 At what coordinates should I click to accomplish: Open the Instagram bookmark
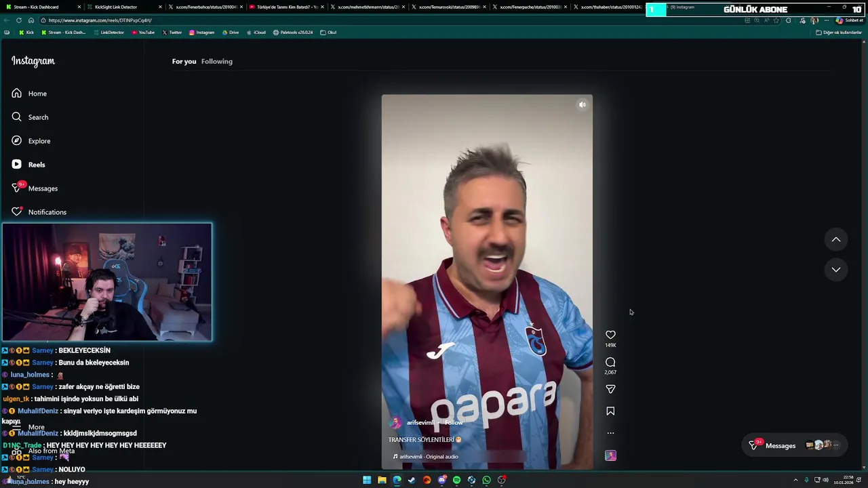pos(202,33)
